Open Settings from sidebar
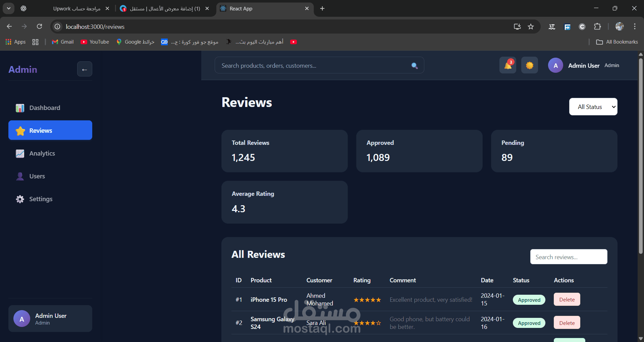 [x=50, y=199]
